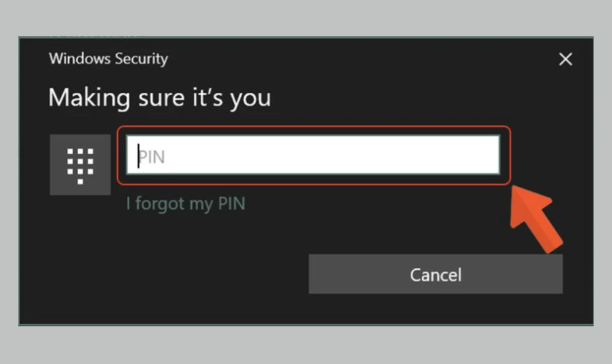Open the I forgot my PIN link
612x364 pixels.
[185, 204]
